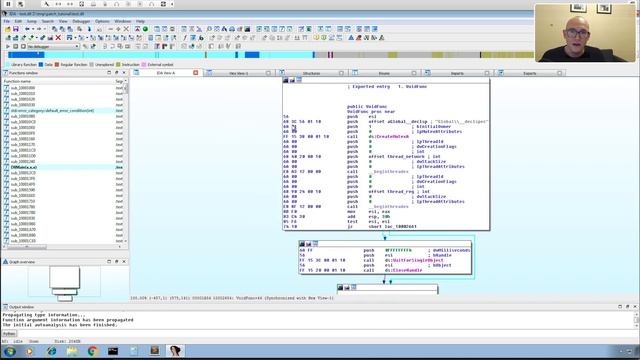The height and width of the screenshot is (360, 640).
Task: Switch to Hex View-1 tab
Action: point(238,73)
